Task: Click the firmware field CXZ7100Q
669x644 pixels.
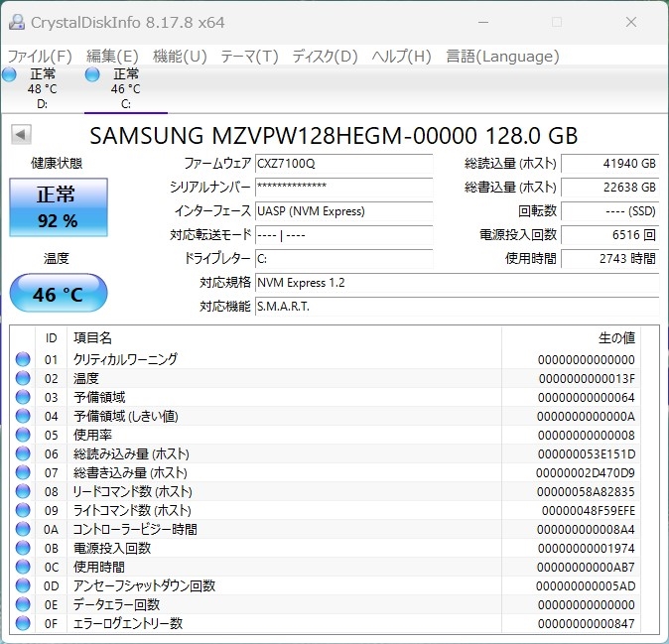Action: 343,164
